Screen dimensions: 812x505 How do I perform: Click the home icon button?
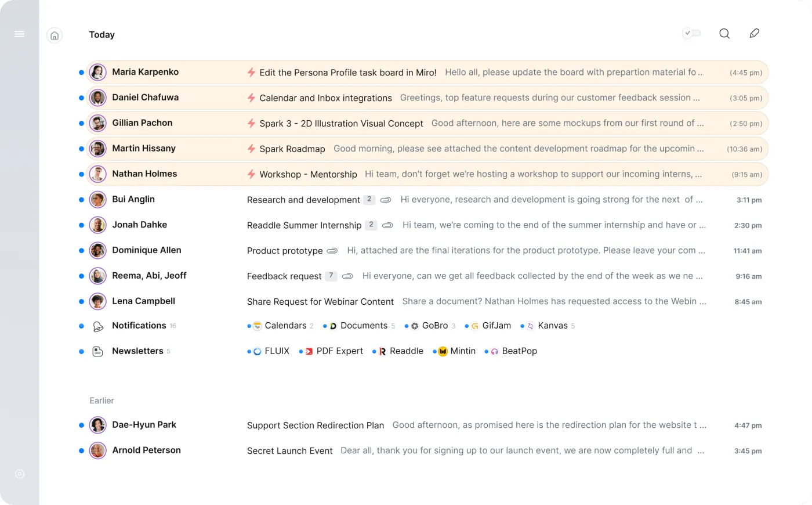point(55,35)
